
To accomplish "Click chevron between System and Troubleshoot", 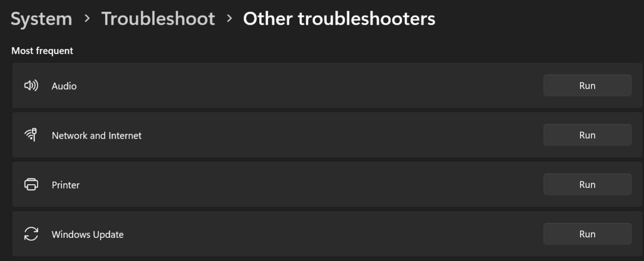I will (87, 19).
